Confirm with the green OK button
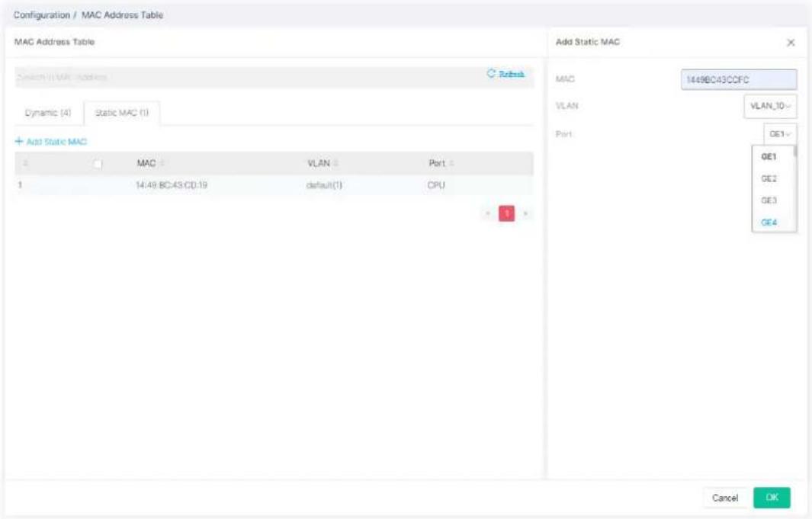812x519 pixels. point(772,497)
